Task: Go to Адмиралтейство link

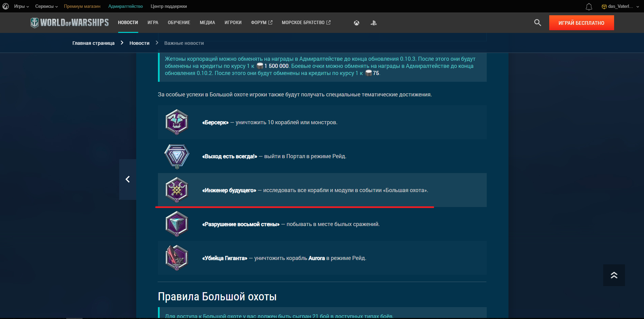Action: pos(125,6)
